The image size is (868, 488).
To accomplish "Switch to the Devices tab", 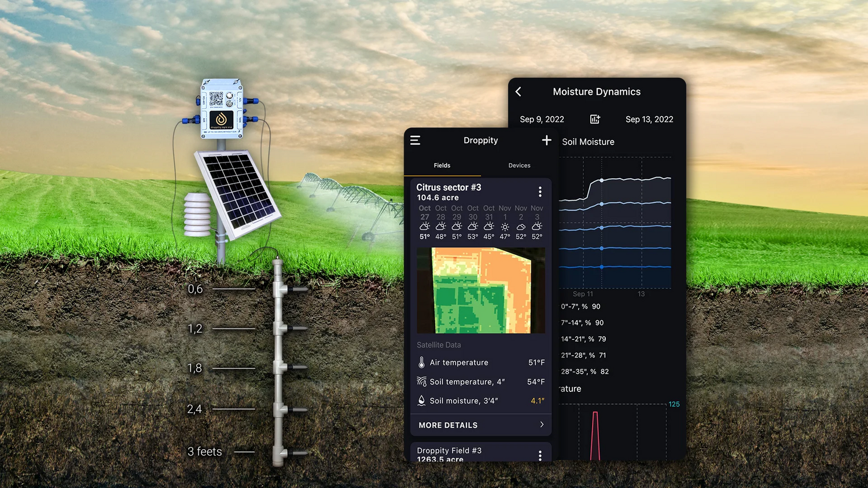I will [x=519, y=165].
